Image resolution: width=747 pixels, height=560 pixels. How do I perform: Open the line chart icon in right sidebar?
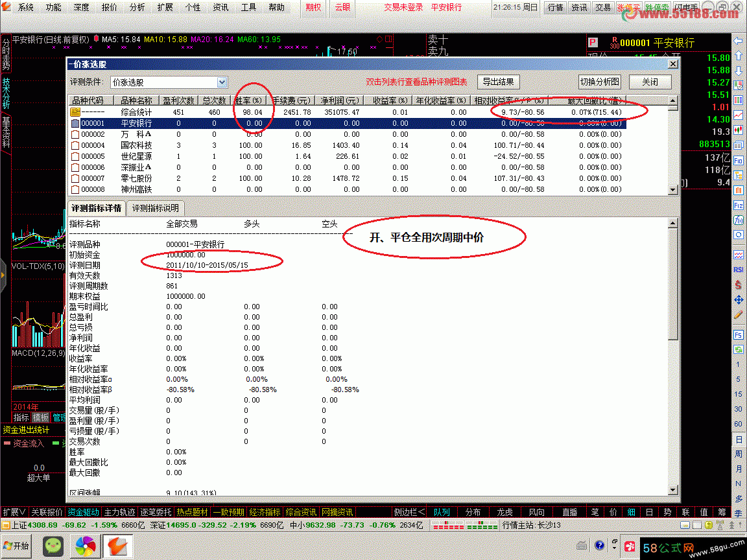[738, 115]
